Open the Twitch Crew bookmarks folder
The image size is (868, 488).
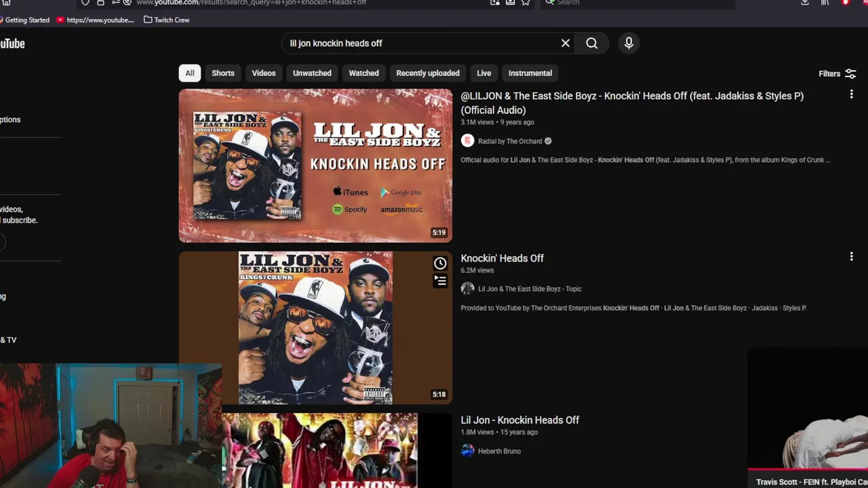click(167, 20)
